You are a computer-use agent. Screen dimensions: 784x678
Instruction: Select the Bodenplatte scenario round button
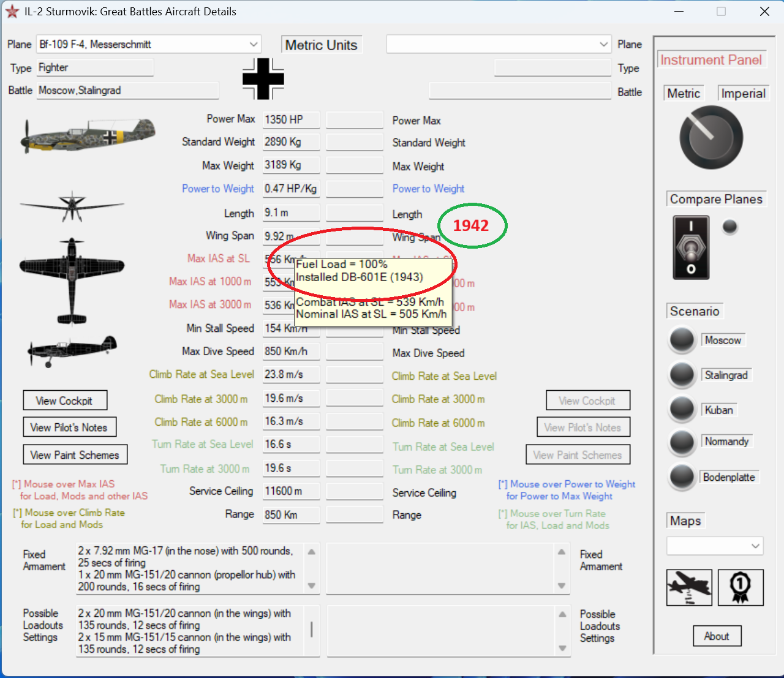[x=682, y=478]
